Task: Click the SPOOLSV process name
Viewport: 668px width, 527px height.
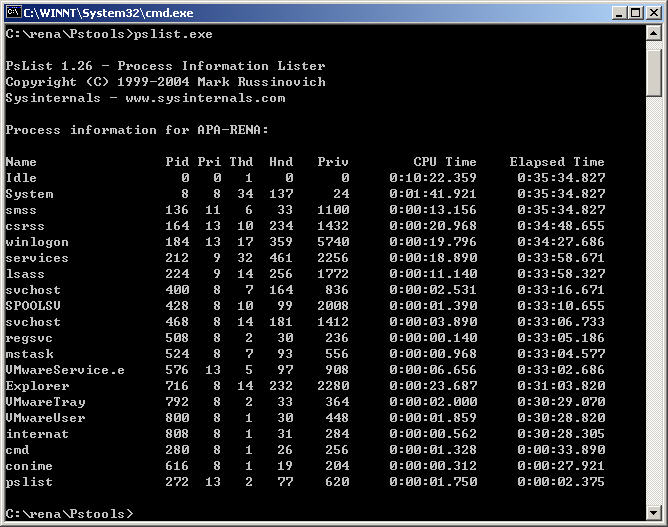Action: coord(33,306)
